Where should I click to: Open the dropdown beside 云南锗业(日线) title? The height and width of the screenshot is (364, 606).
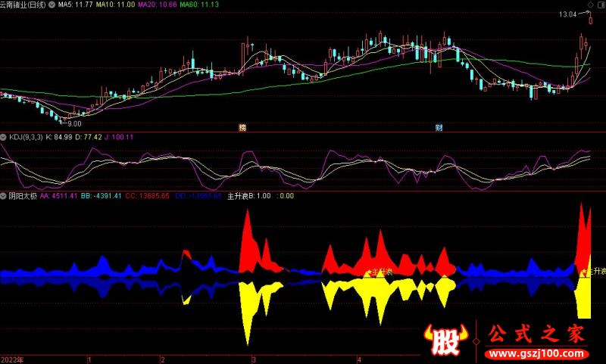(x=52, y=5)
